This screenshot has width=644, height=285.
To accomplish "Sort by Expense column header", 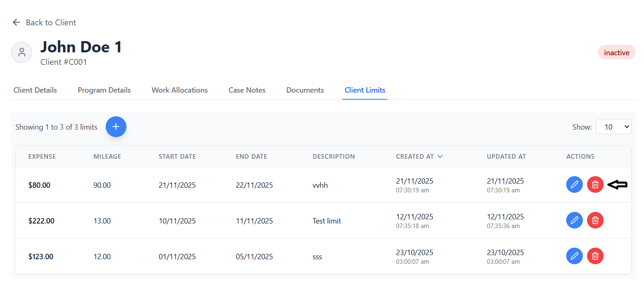I will 42,157.
